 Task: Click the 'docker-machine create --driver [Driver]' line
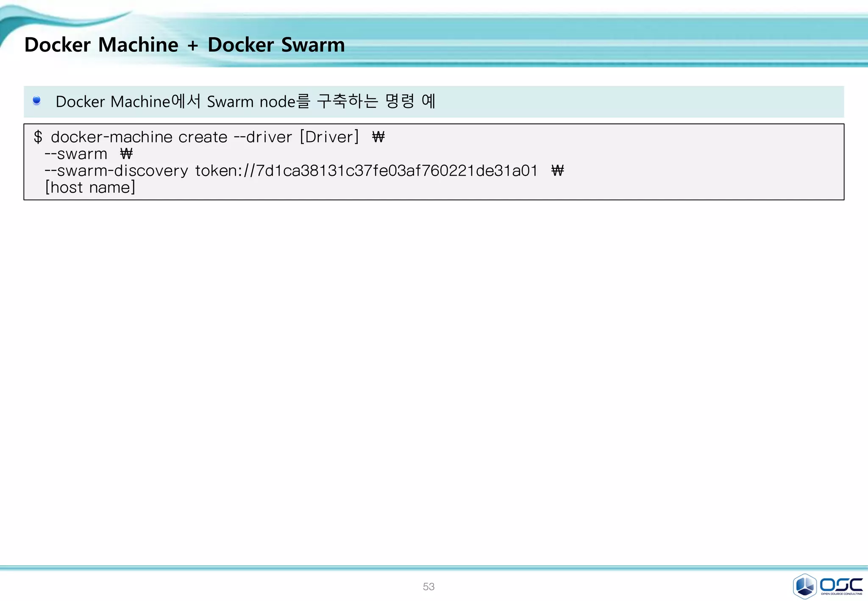[209, 137]
